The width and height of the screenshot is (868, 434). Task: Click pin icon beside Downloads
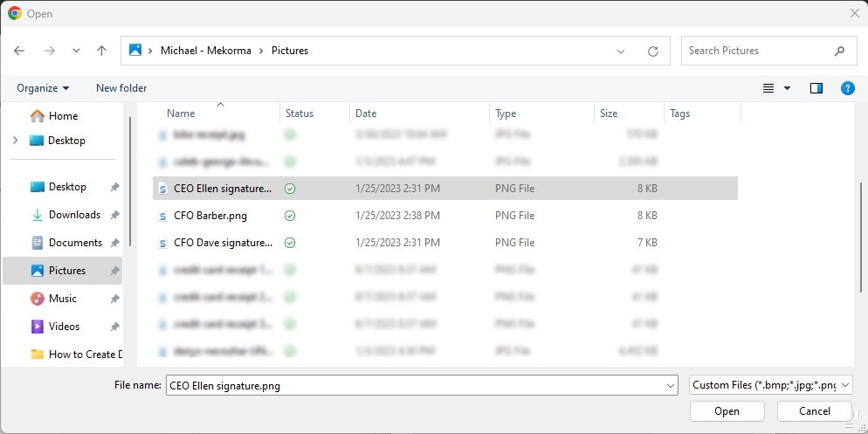click(x=114, y=215)
